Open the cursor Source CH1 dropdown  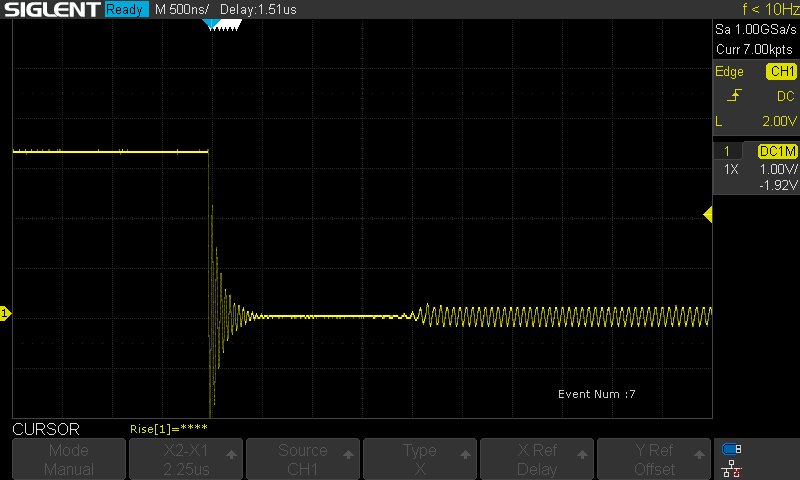303,460
